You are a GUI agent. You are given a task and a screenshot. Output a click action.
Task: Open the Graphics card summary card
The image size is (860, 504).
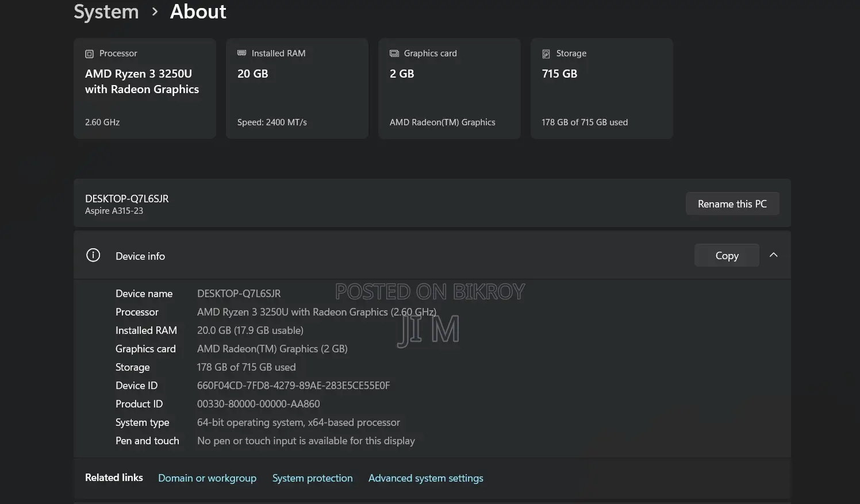pyautogui.click(x=450, y=89)
